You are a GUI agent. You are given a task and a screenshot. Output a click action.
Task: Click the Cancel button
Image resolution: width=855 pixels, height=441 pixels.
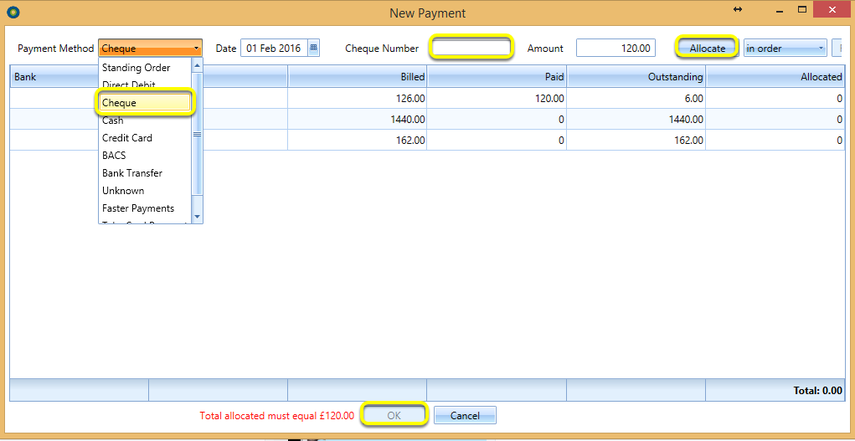click(x=465, y=415)
